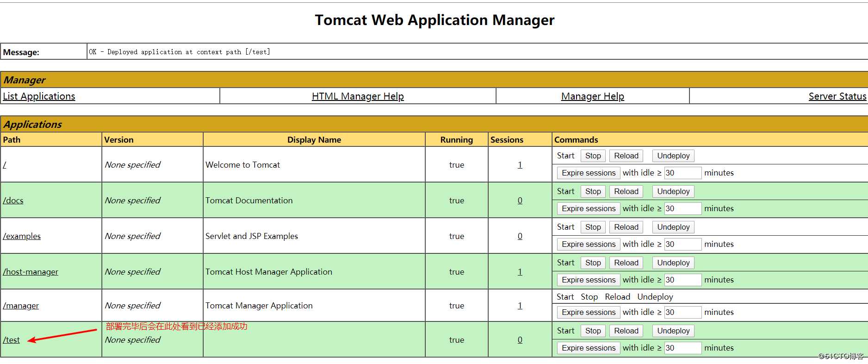Click the Running column header
The width and height of the screenshot is (868, 364).
(x=457, y=140)
